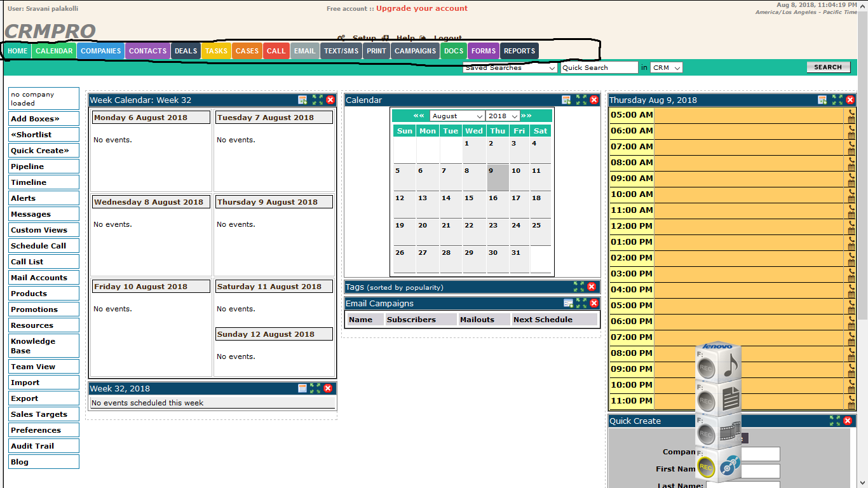
Task: Click the Subscribers column header in Email Campaigns
Action: click(421, 320)
